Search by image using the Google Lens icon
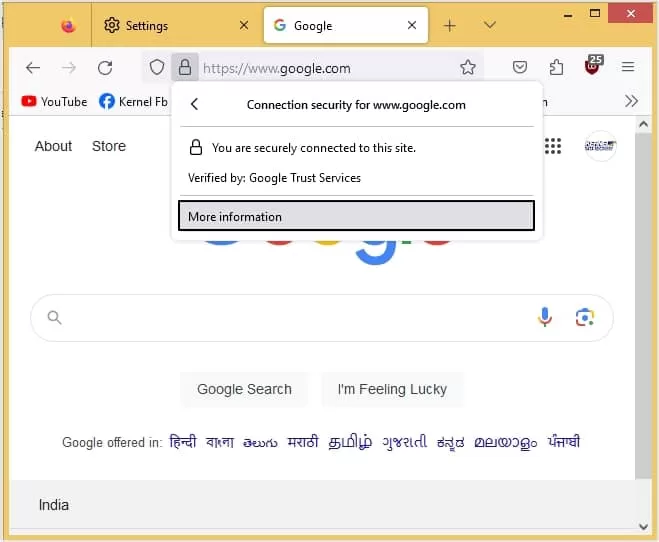The width and height of the screenshot is (659, 542). tap(585, 317)
